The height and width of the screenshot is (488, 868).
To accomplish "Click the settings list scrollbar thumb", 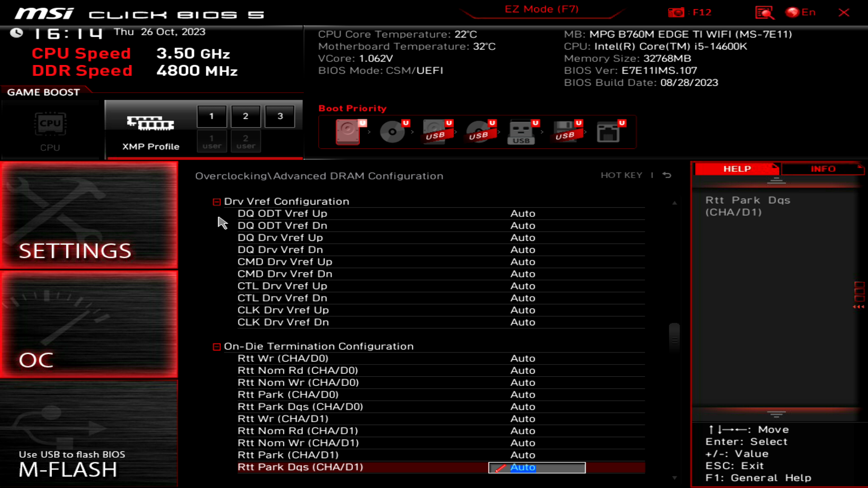I will 674,339.
